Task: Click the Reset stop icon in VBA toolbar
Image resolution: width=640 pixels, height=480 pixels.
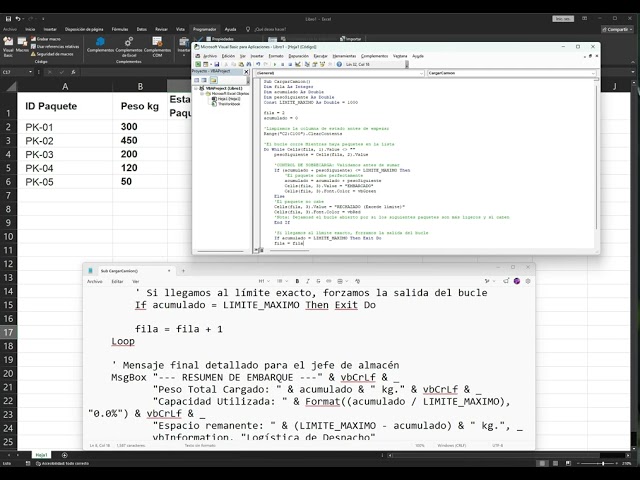Action: pyautogui.click(x=290, y=64)
